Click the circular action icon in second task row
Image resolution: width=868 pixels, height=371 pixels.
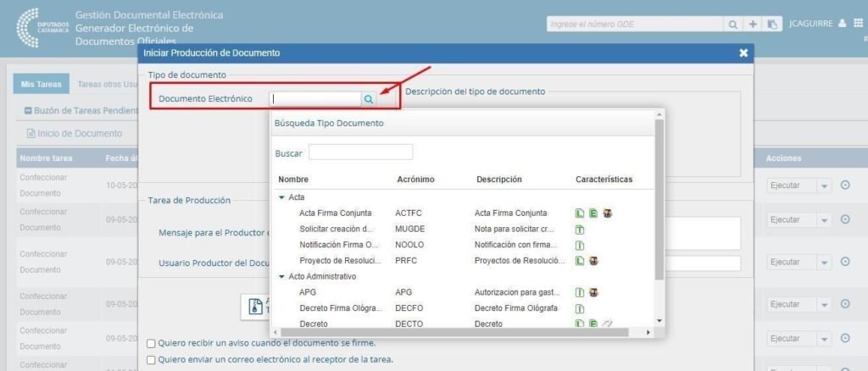[x=845, y=219]
